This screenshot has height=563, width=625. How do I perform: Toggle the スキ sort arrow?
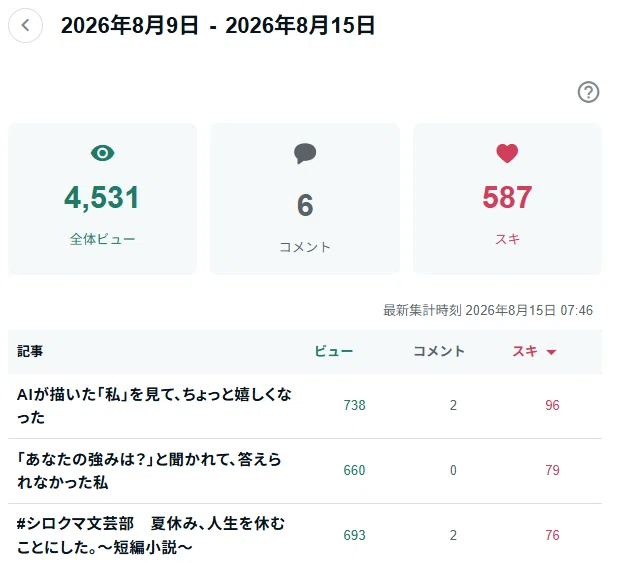551,352
